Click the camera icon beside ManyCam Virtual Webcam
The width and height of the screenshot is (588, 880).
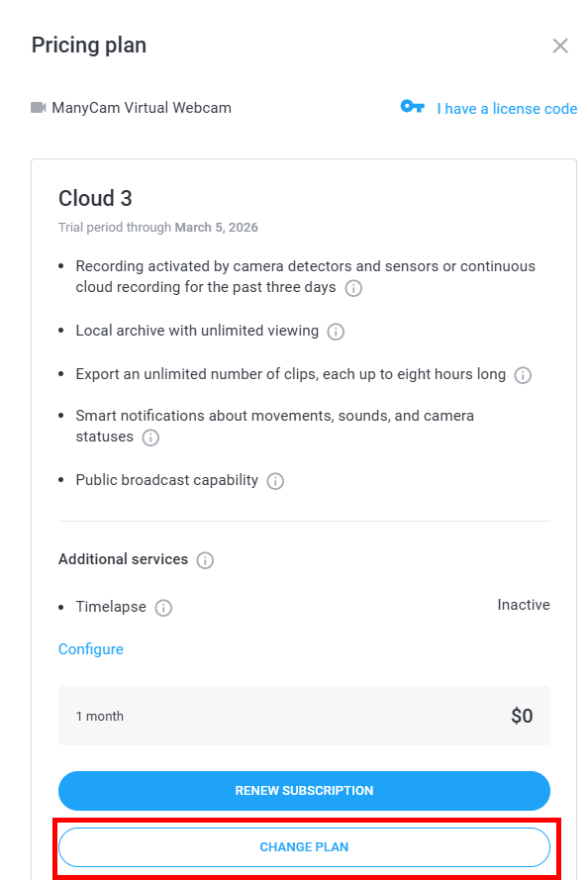coord(39,107)
